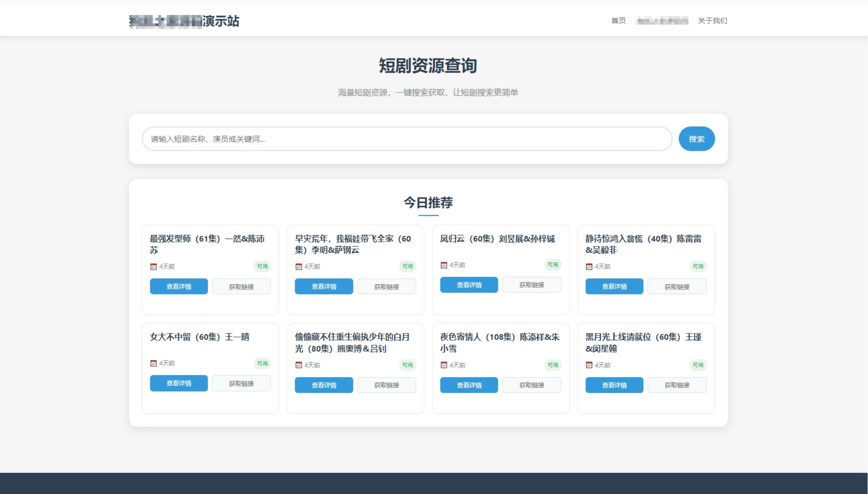Click the 4天前 date on 凤归云 card
The width and height of the screenshot is (868, 494).
point(457,265)
